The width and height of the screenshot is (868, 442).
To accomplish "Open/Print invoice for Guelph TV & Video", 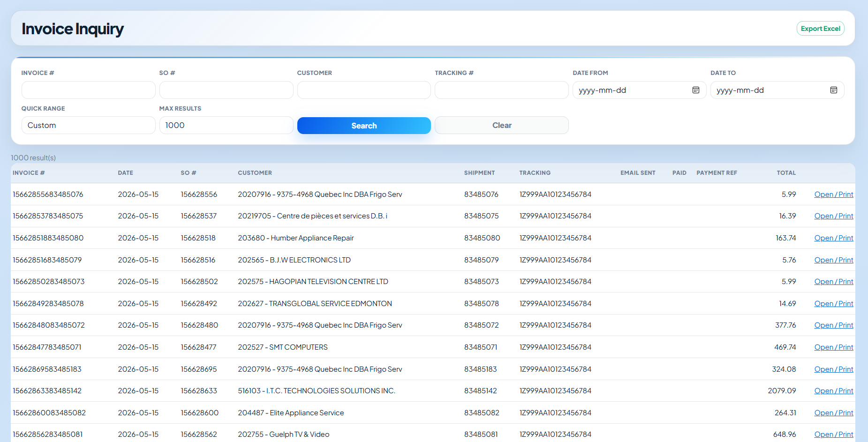I will click(x=834, y=435).
